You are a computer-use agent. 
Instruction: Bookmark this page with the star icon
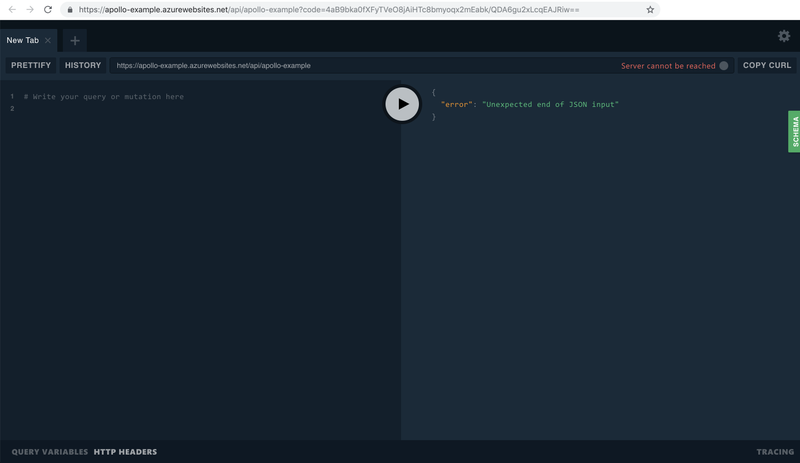point(650,9)
